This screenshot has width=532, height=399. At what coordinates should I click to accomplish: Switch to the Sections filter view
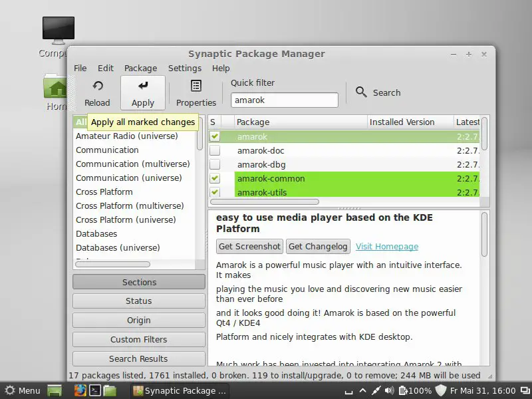(139, 282)
